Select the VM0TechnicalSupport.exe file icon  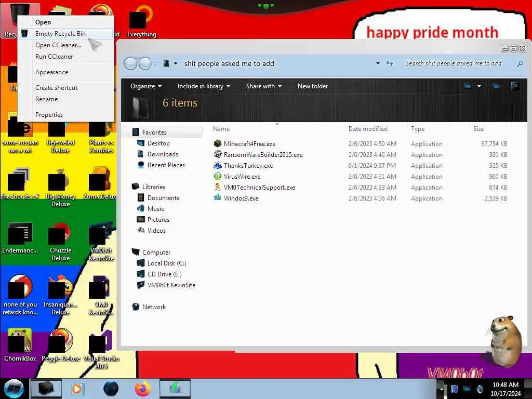click(x=218, y=187)
